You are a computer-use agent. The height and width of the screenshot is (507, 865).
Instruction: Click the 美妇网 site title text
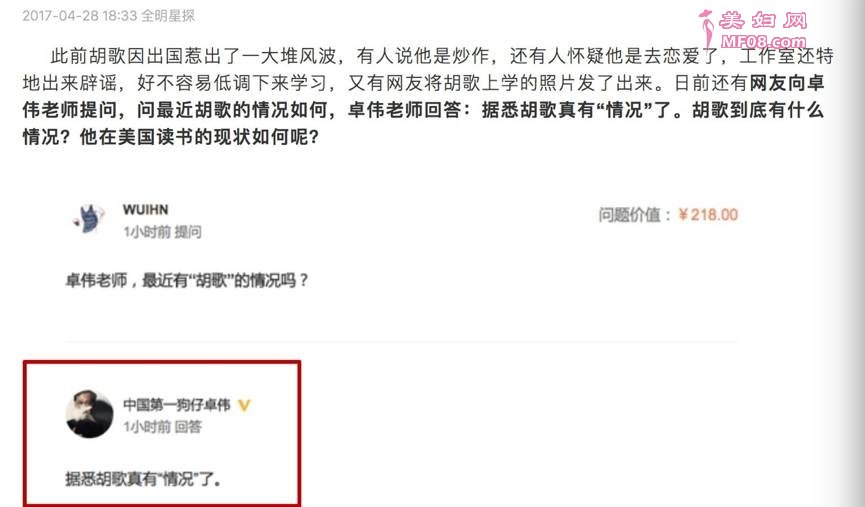tap(763, 20)
